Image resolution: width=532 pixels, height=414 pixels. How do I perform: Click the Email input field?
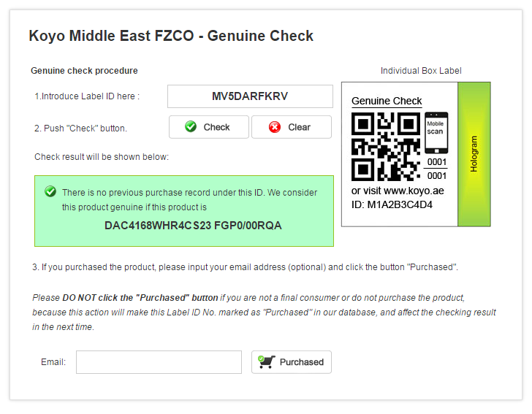point(159,362)
